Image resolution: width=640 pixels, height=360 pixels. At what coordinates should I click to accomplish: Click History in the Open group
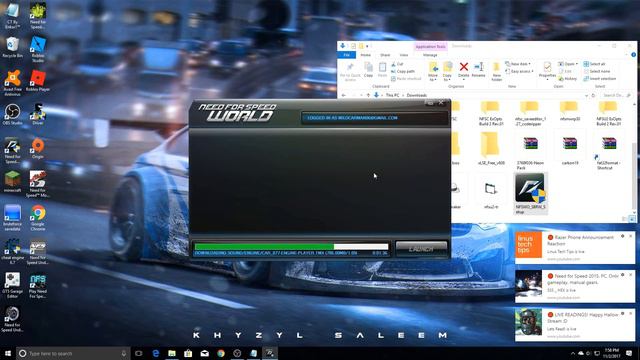[x=568, y=79]
